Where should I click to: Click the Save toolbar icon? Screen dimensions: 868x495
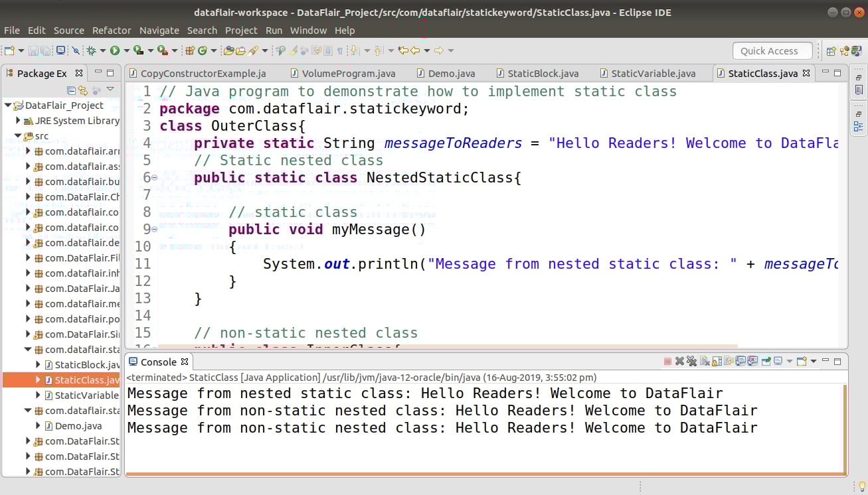[33, 50]
